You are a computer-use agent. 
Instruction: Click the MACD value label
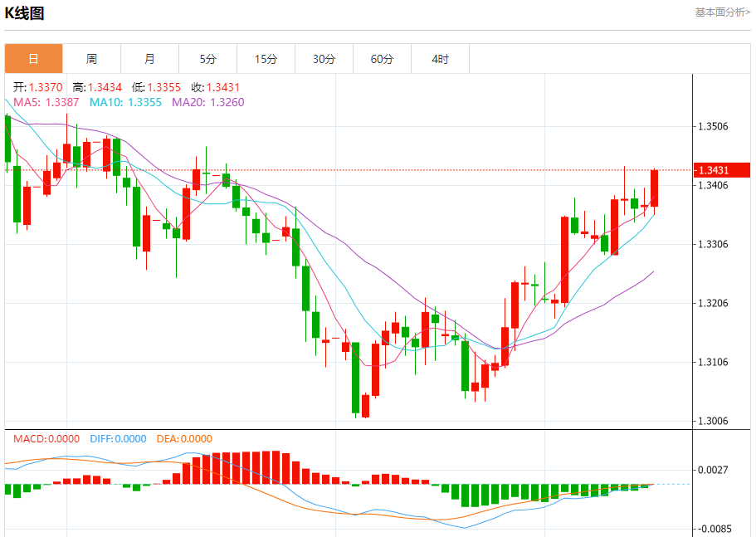[x=46, y=439]
